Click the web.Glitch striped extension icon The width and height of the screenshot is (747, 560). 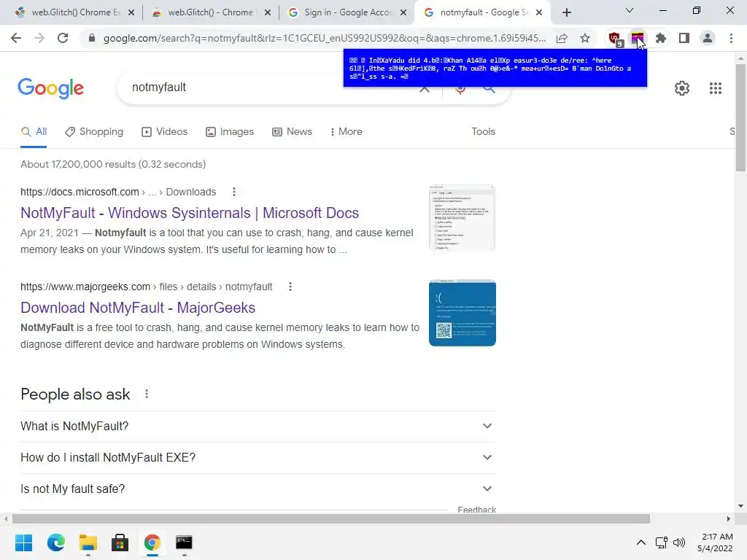point(637,38)
